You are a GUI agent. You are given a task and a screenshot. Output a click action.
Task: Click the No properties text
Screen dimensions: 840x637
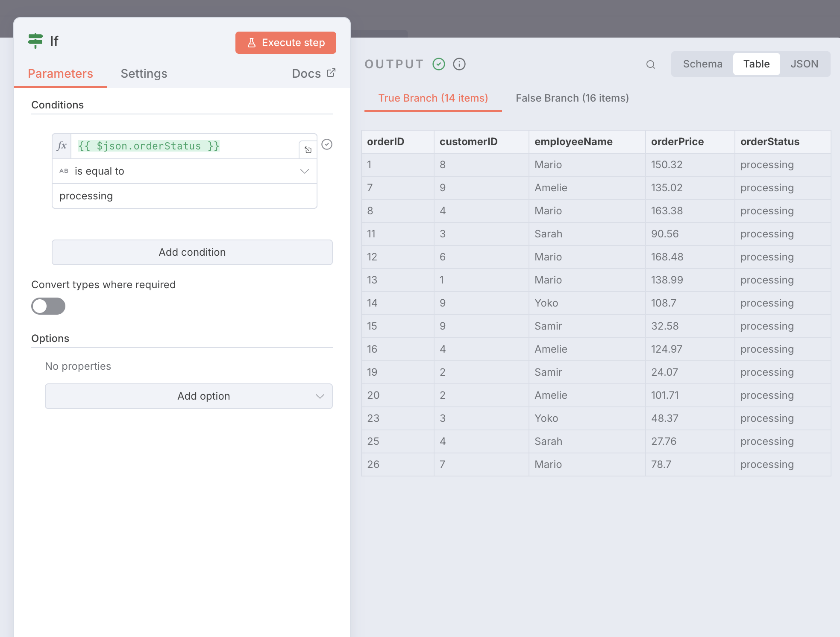[78, 366]
